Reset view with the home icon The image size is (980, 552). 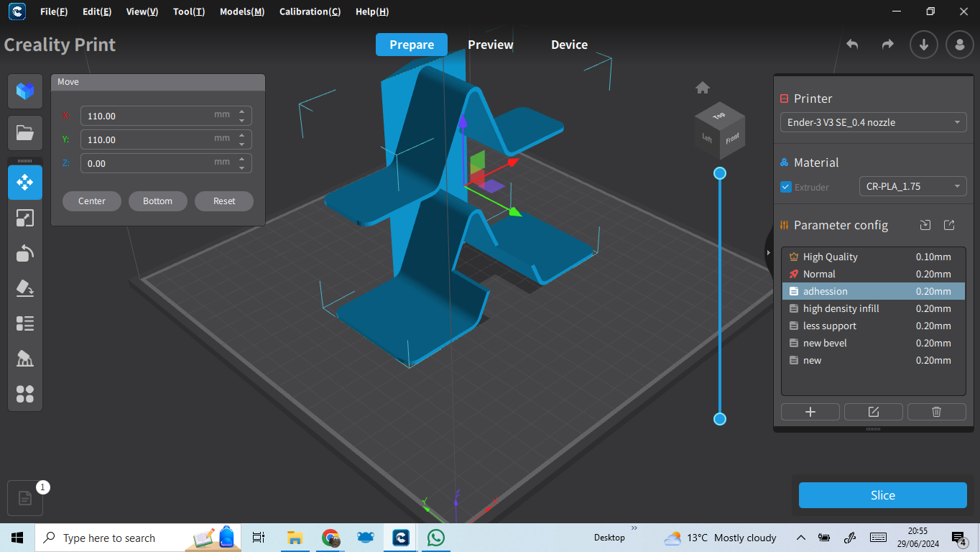coord(703,88)
